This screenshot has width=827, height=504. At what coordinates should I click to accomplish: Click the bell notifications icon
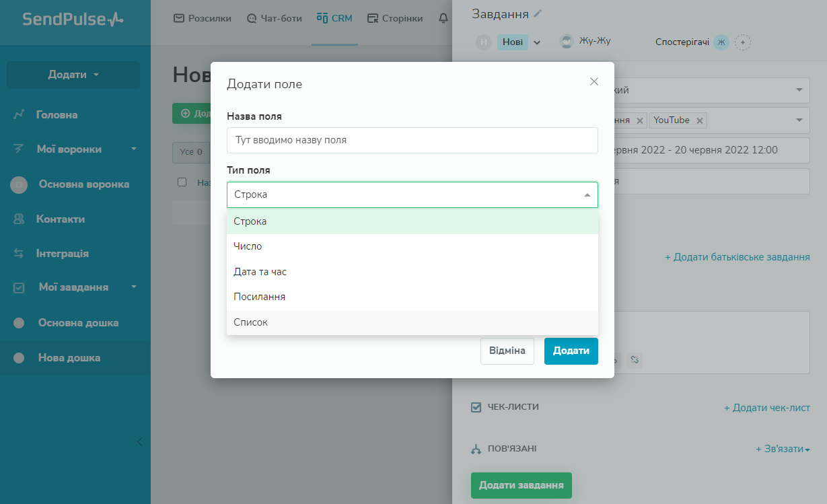coord(443,19)
